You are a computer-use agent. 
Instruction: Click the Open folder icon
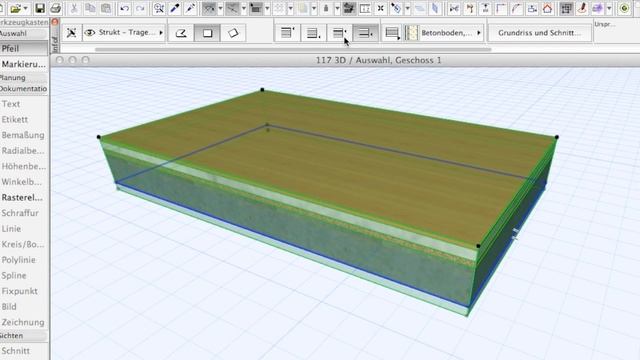click(16, 8)
